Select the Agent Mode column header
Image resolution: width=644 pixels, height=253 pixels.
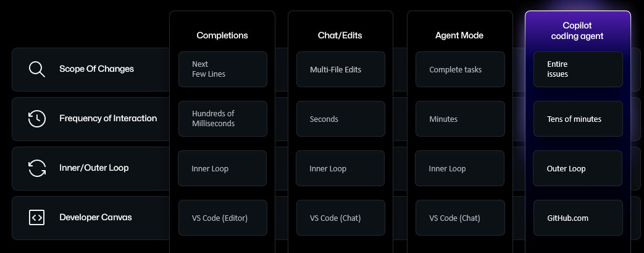pos(459,35)
